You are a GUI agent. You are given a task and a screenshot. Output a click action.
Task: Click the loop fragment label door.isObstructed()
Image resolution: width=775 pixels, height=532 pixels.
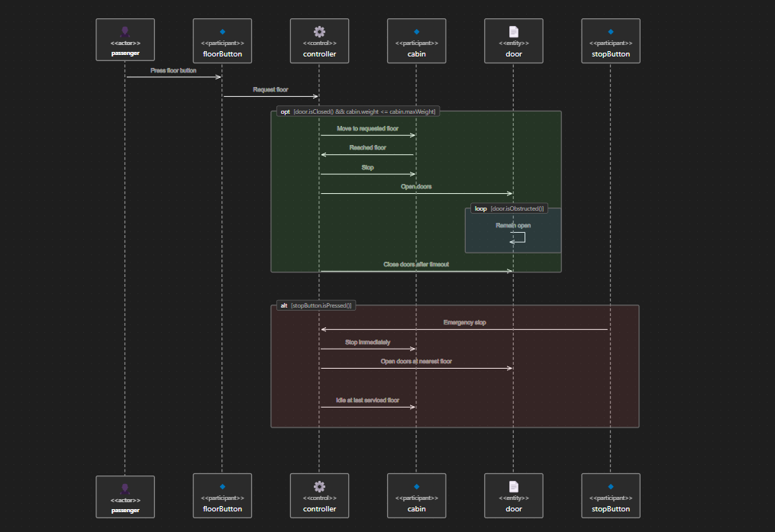coord(509,208)
